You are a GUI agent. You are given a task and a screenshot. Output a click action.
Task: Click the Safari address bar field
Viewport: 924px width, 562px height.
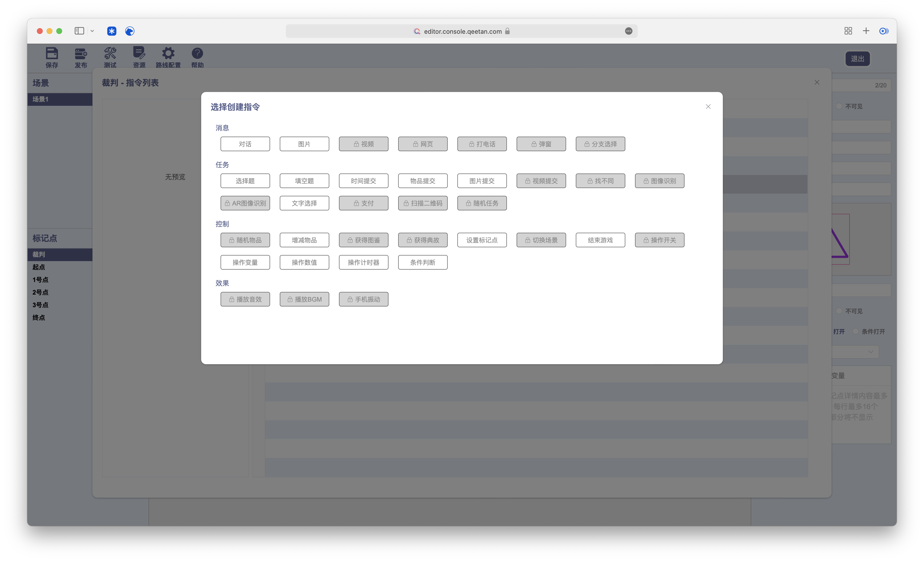coord(462,32)
